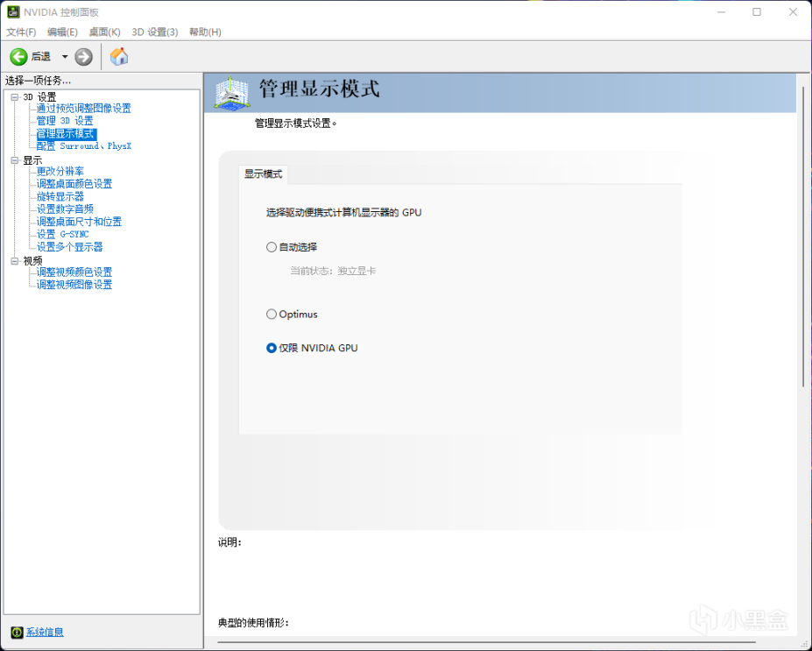Open 设置 G-SYNC in the task tree
The width and height of the screenshot is (812, 651).
tap(63, 234)
